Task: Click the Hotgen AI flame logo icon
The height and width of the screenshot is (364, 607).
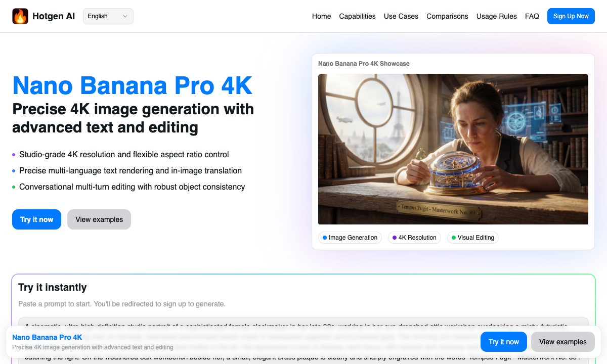Action: (x=20, y=16)
